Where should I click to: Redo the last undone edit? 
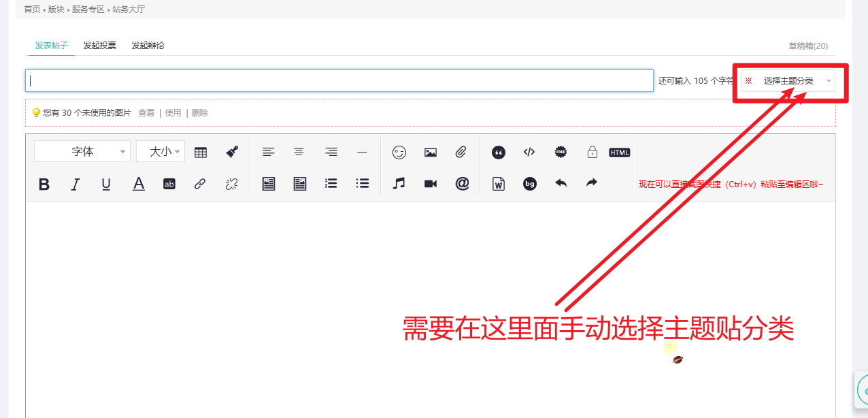(592, 183)
